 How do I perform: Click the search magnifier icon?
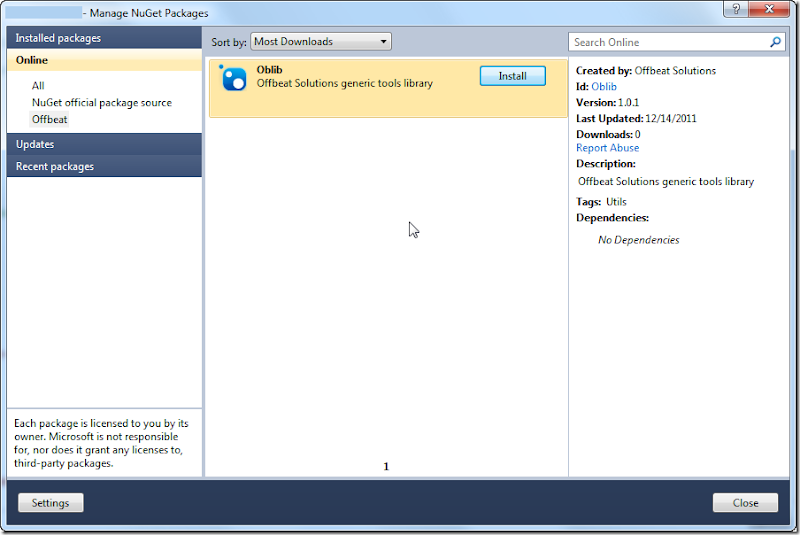click(x=775, y=42)
